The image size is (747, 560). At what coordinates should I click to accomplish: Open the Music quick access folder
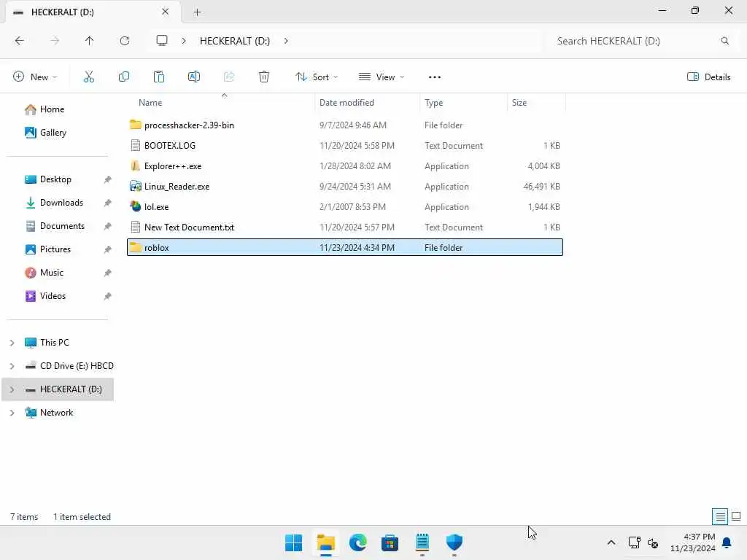tap(52, 273)
